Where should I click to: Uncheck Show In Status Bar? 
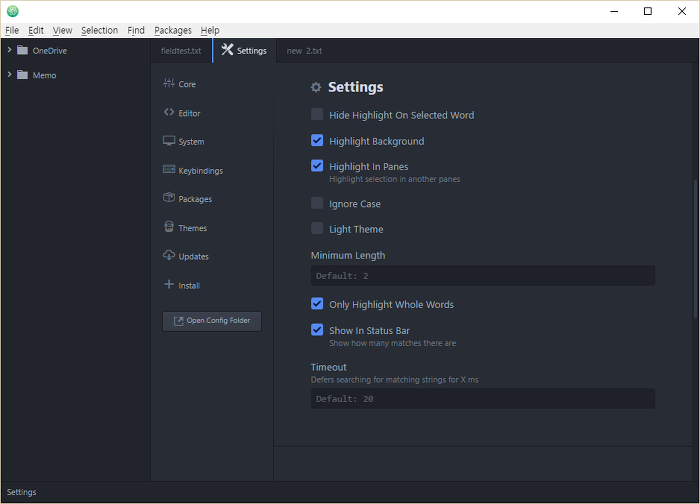click(317, 329)
